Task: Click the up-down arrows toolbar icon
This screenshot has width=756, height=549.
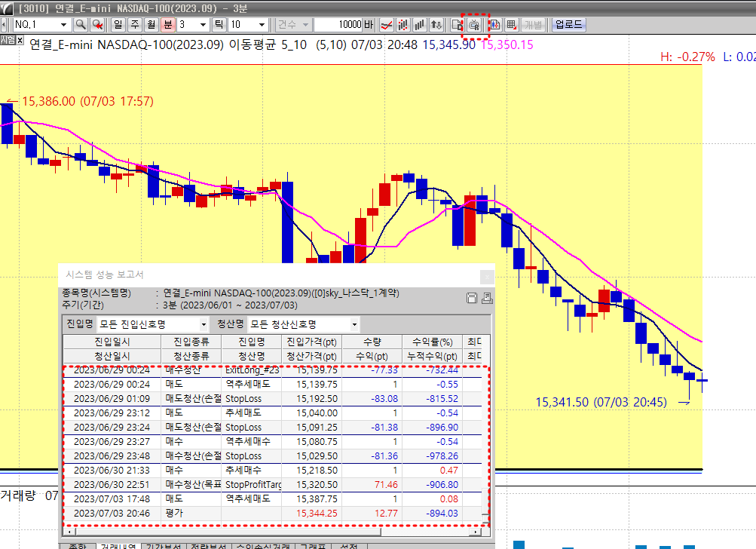Action: point(436,24)
